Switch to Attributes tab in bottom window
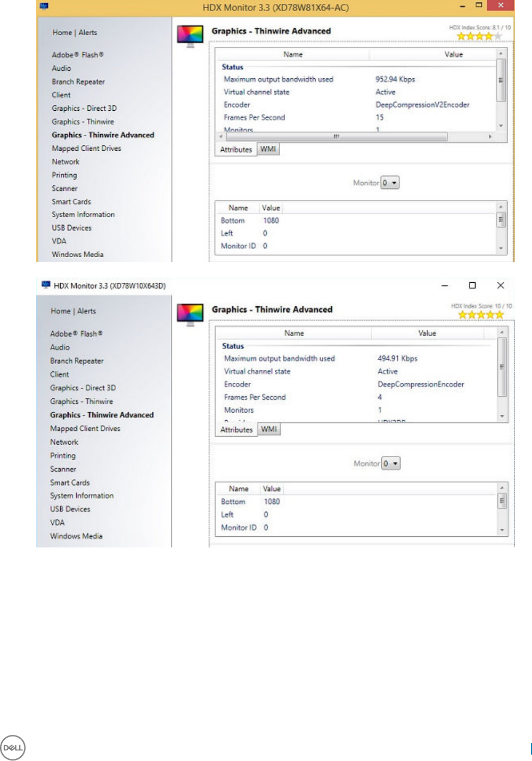This screenshot has height=761, width=532. pos(236,430)
